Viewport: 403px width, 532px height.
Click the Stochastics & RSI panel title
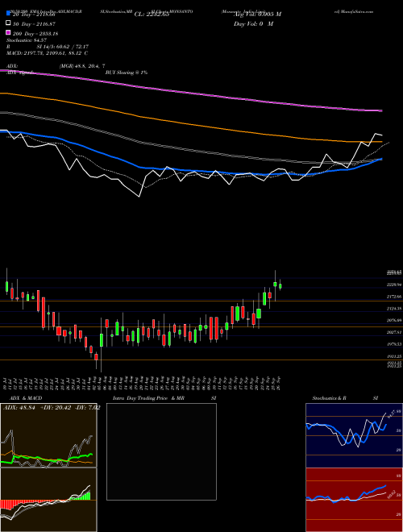pos(345,398)
